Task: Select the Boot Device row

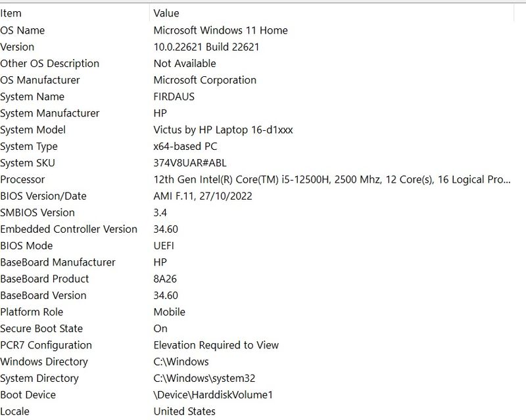Action: tap(28, 395)
